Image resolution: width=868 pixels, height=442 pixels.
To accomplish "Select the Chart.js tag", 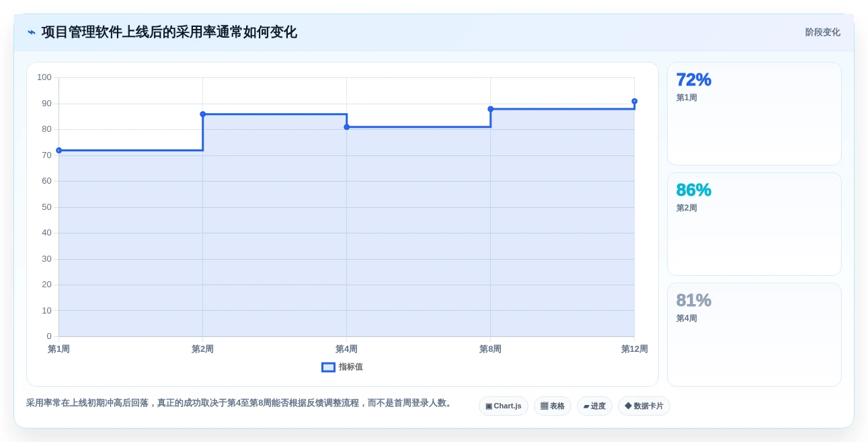I will pyautogui.click(x=504, y=406).
